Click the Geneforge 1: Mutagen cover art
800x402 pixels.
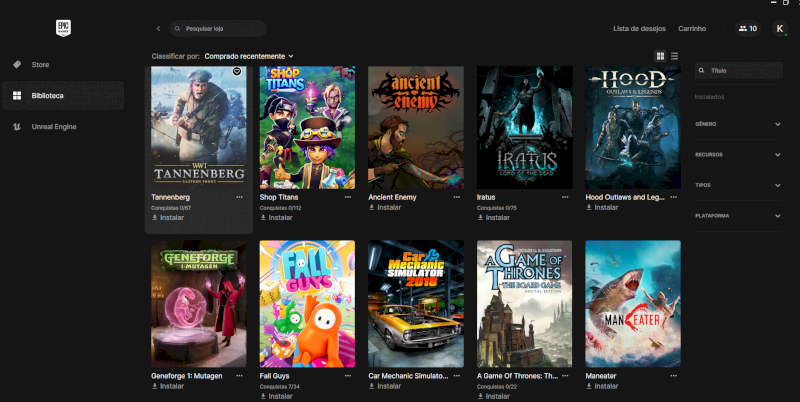click(x=199, y=304)
